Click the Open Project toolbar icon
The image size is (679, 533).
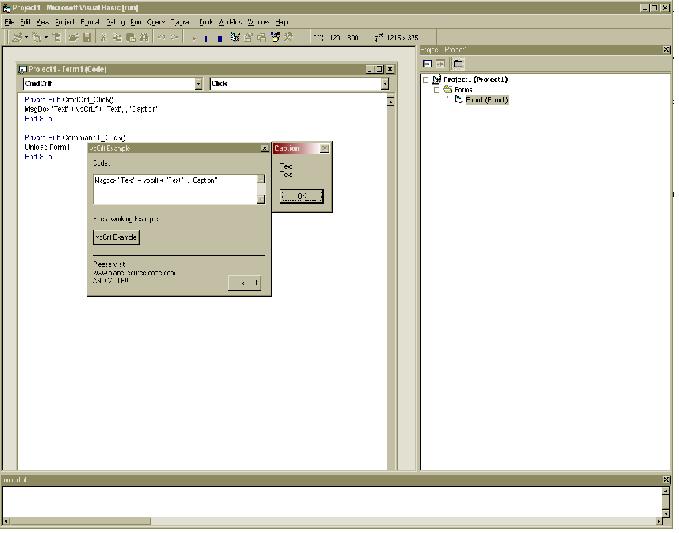click(74, 37)
